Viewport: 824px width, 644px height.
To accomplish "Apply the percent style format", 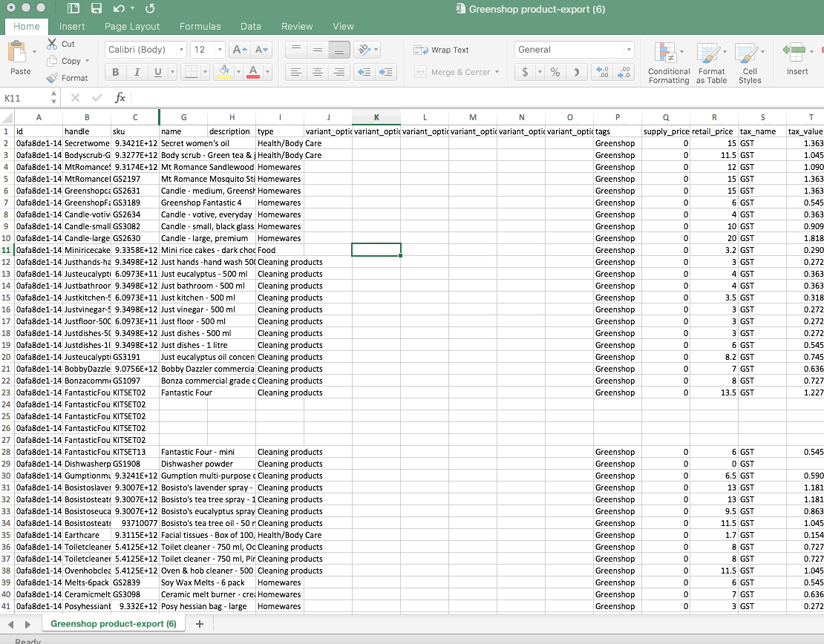I will [555, 72].
